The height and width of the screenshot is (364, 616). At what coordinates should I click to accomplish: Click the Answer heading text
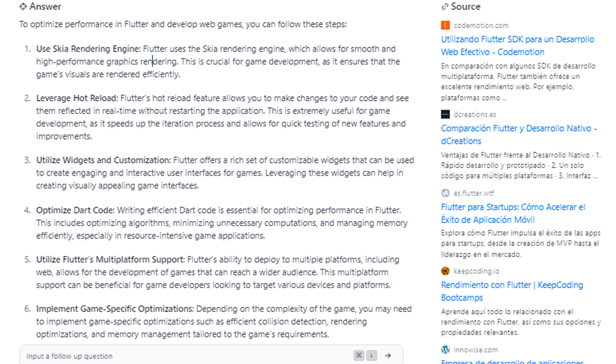[45, 7]
